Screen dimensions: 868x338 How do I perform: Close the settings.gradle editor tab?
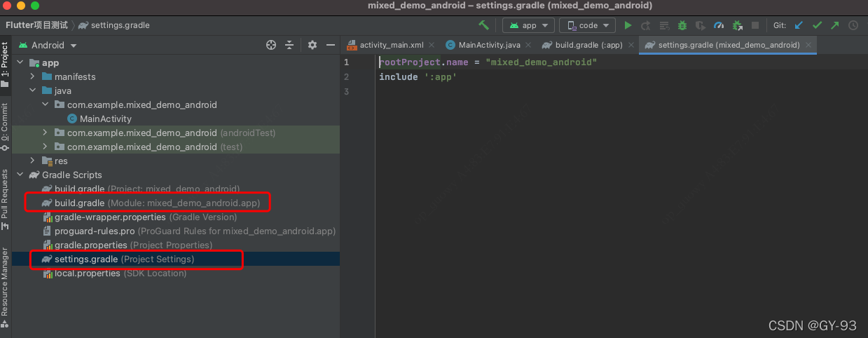(808, 45)
